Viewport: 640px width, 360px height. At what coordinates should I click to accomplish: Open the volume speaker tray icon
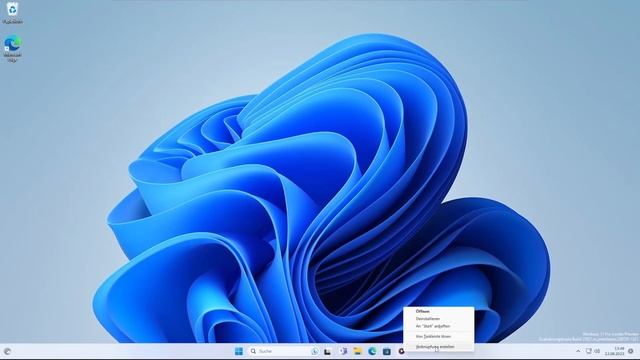click(597, 351)
